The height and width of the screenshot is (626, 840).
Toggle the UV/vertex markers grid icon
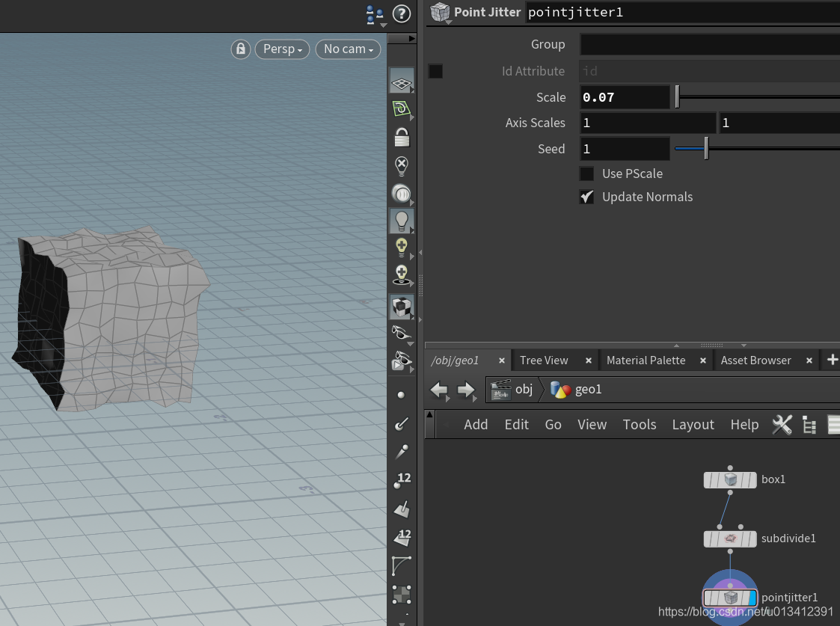(401, 595)
